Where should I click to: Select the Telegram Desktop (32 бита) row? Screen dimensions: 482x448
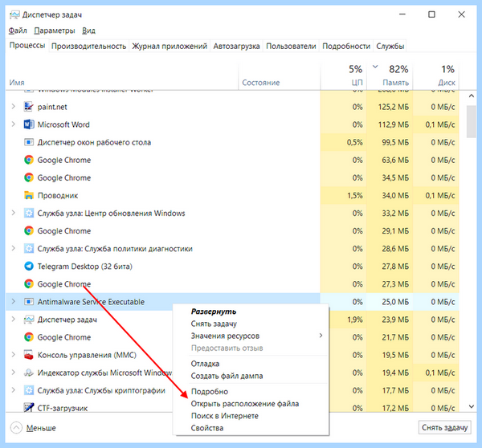(232, 266)
